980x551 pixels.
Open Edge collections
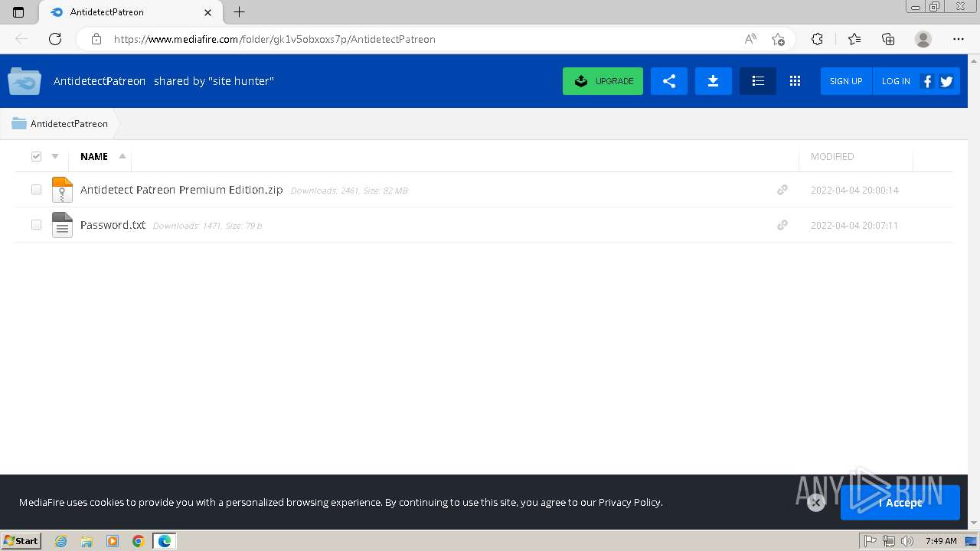(888, 39)
